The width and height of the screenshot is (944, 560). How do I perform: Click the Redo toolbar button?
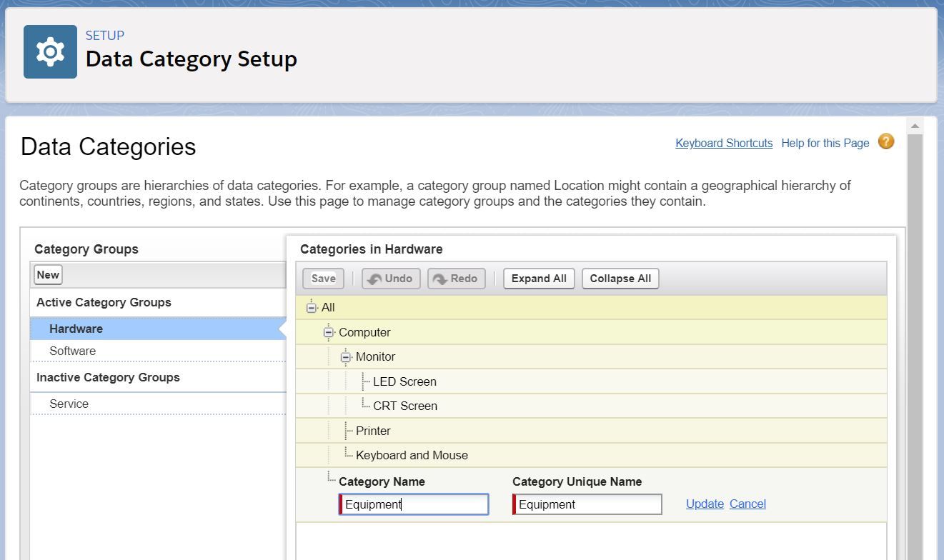[456, 279]
